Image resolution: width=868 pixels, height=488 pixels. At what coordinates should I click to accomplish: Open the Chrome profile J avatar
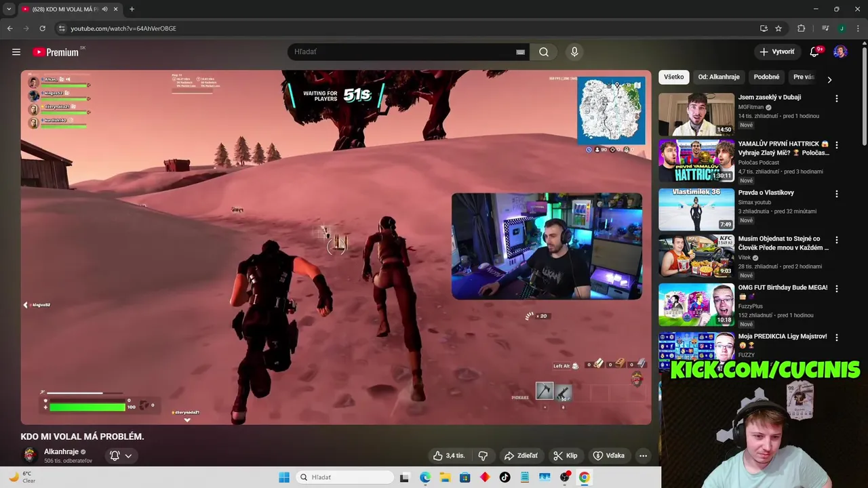click(842, 28)
